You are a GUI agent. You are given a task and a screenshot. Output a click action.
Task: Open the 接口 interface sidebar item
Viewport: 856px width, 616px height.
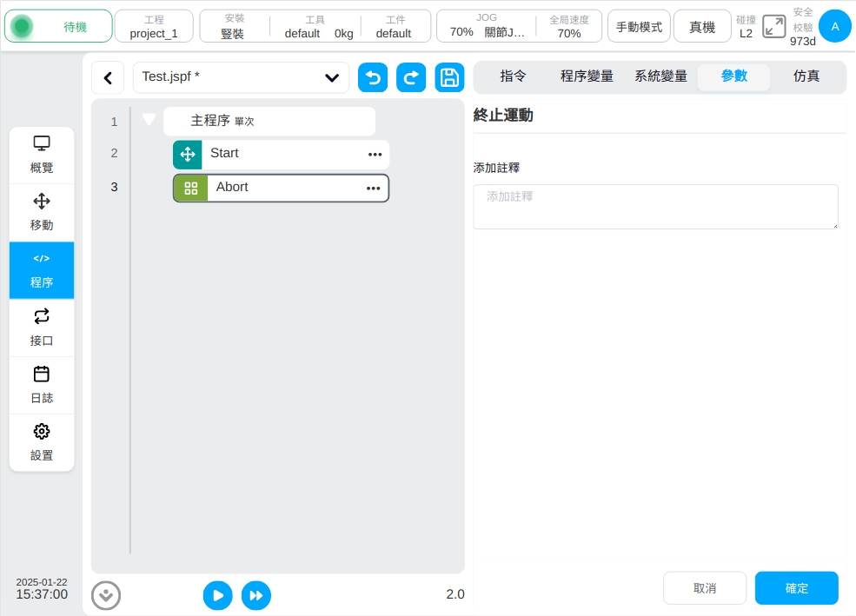pos(42,328)
